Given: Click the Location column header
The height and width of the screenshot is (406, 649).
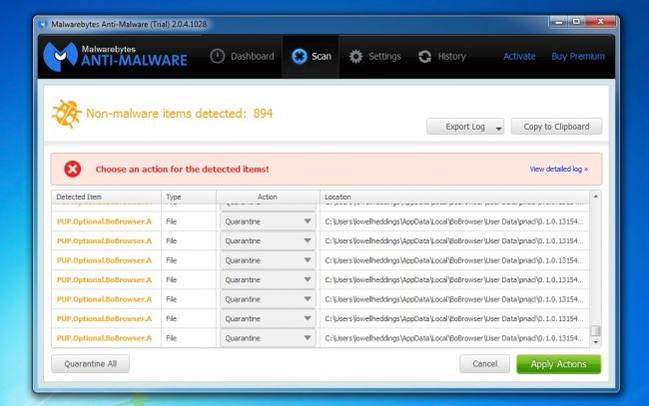Looking at the screenshot, I should click(454, 197).
